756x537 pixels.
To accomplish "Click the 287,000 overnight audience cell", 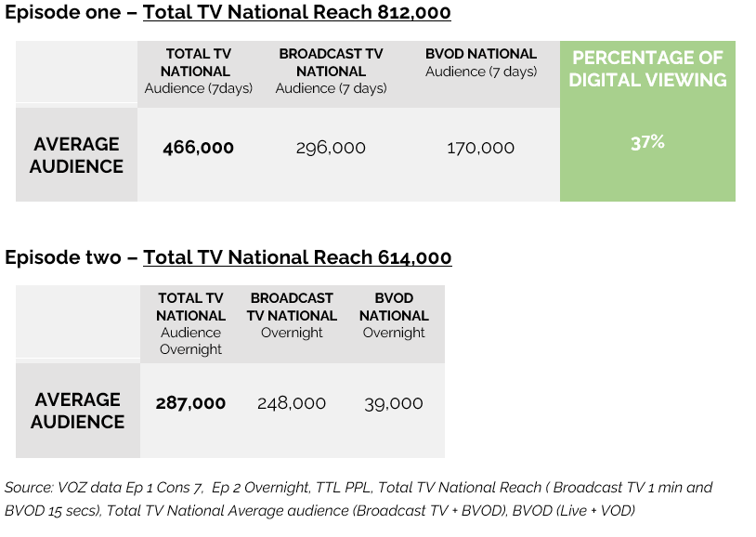I will pos(190,403).
